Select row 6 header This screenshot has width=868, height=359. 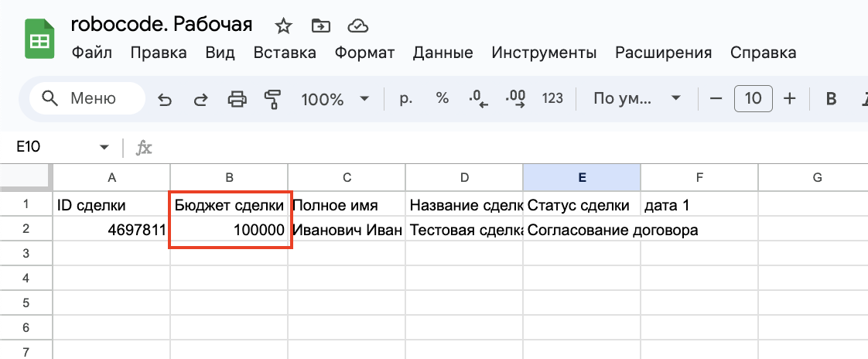coord(26,328)
